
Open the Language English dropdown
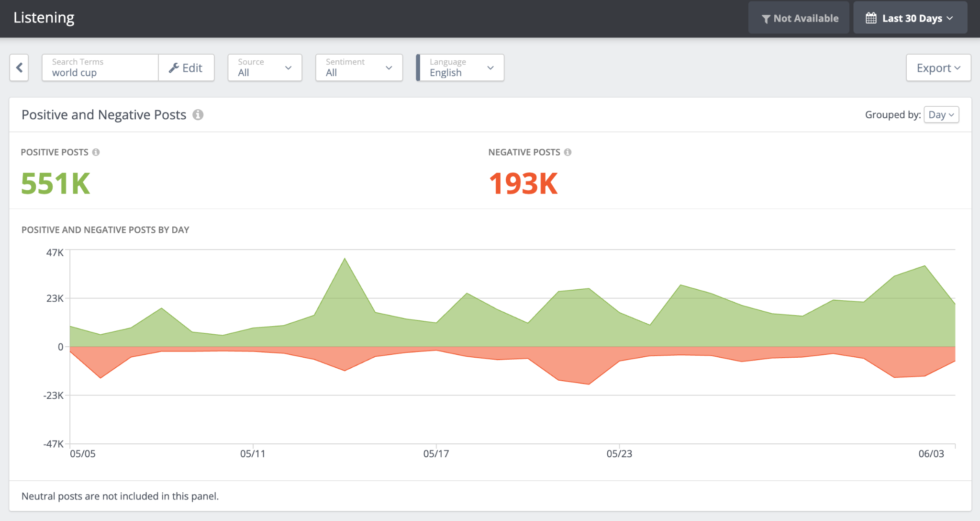[x=460, y=68]
